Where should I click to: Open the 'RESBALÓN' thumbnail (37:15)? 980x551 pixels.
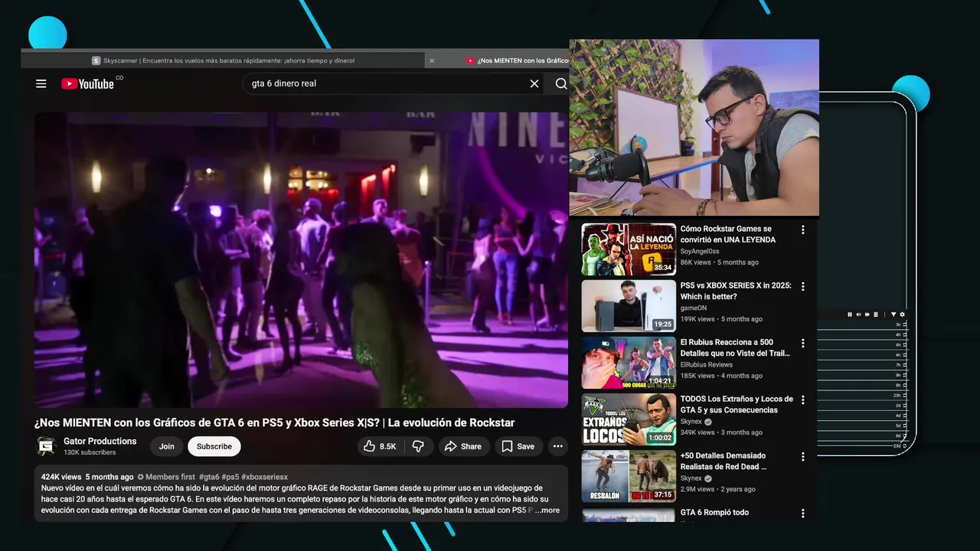tap(629, 476)
